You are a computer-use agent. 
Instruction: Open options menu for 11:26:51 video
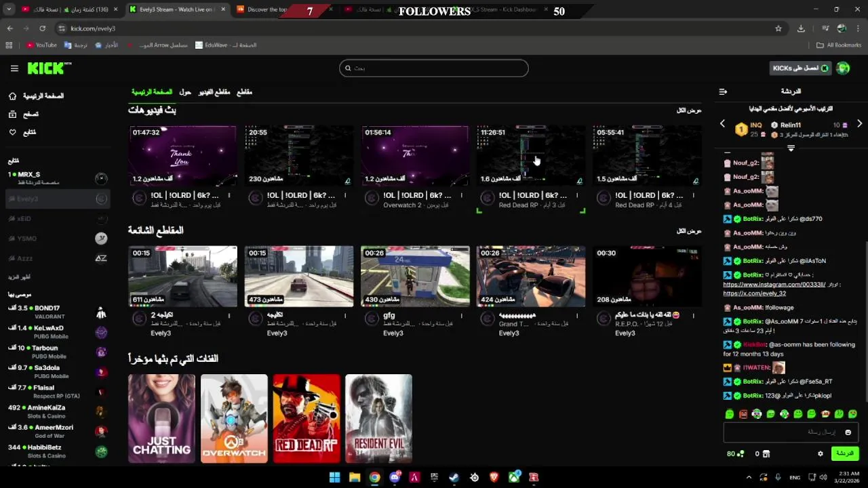tap(577, 195)
